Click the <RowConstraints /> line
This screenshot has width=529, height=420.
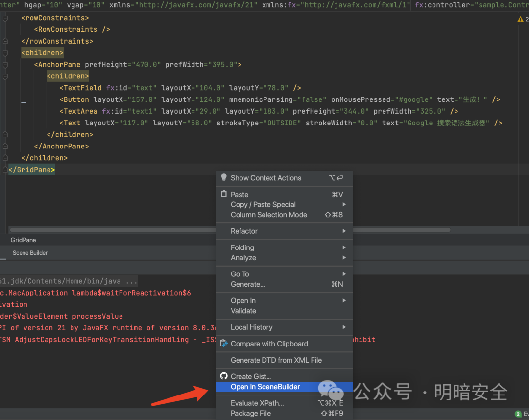click(72, 29)
